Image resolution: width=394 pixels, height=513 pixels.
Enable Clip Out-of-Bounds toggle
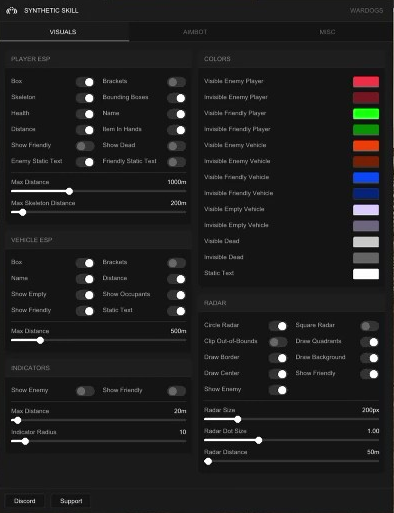278,342
